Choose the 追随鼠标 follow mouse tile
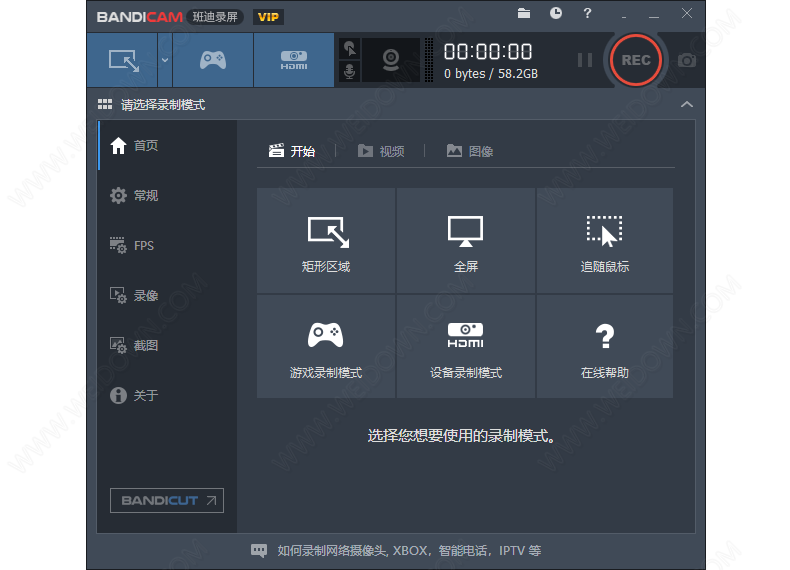Viewport: 790px width, 570px height. point(605,240)
